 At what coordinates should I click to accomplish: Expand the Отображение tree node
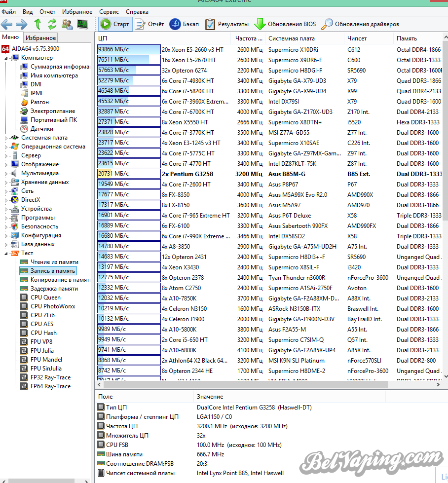coord(6,165)
